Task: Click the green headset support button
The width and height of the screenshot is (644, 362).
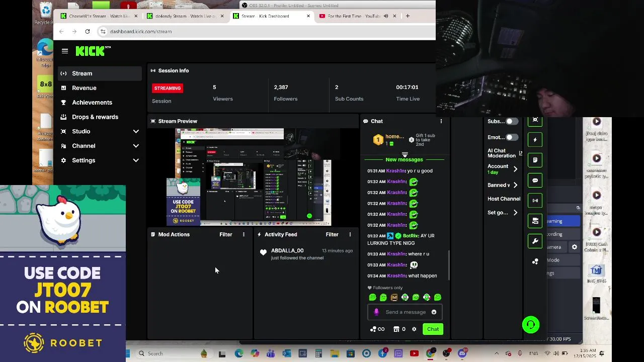Action: [531, 325]
